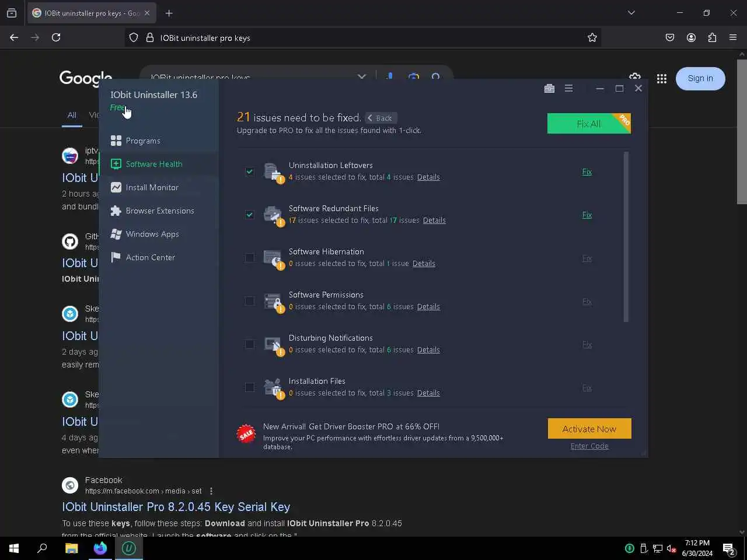747x560 pixels.
Task: Click the Software Redundant Files icon
Action: [273, 215]
